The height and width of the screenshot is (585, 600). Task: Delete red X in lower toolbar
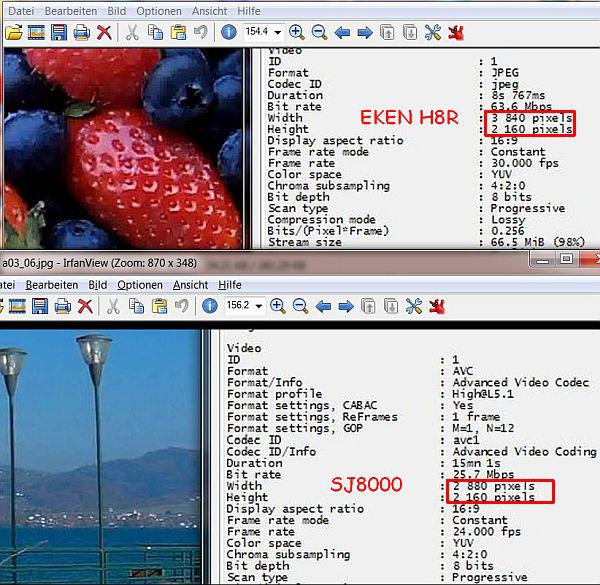[x=85, y=306]
